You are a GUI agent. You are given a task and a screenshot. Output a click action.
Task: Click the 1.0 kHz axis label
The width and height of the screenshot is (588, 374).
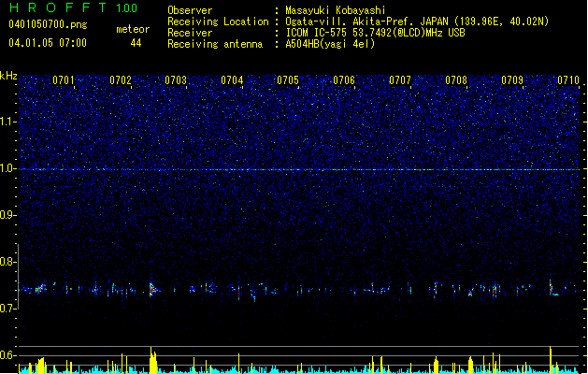pos(8,168)
